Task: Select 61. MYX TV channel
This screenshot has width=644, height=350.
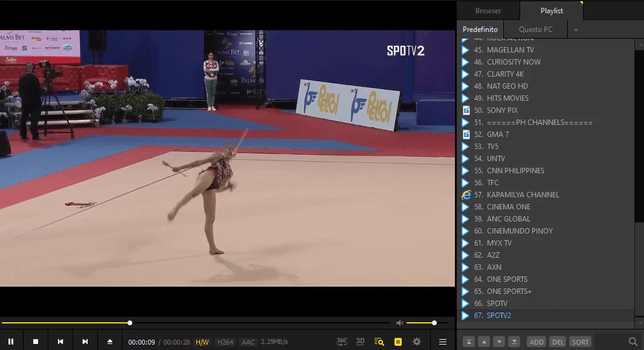Action: click(546, 243)
